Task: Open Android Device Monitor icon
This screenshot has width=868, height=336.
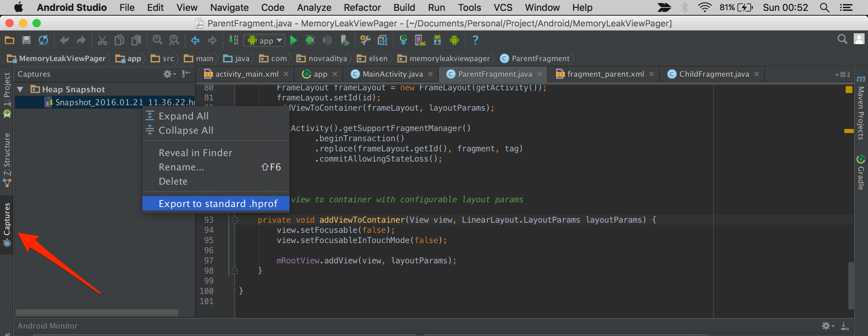Action: (454, 40)
